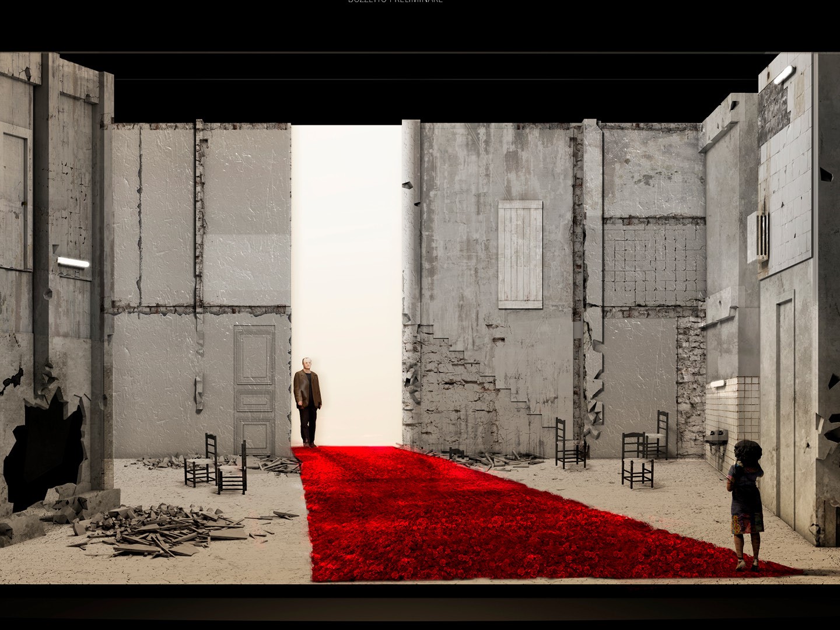Click the fluorescent tube light on left wall
The width and height of the screenshot is (840, 630).
[73, 263]
